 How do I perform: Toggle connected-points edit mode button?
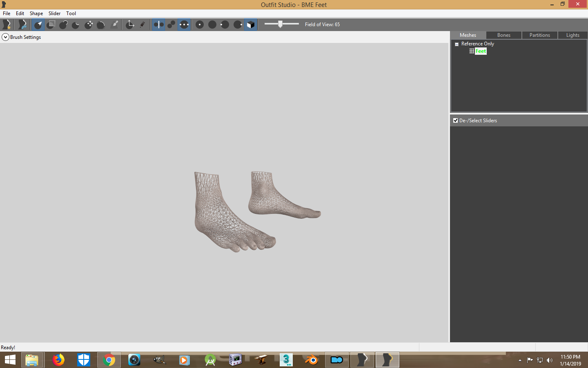click(171, 25)
